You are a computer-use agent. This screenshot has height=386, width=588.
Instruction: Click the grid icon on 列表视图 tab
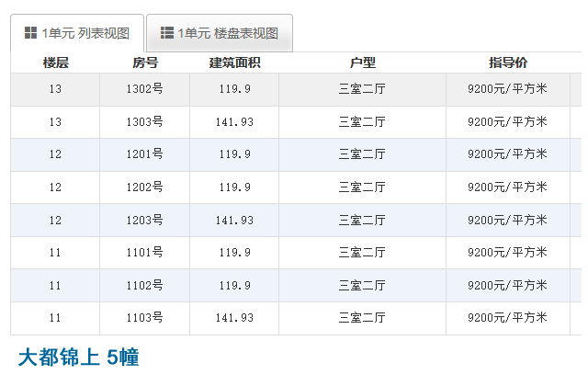30,33
